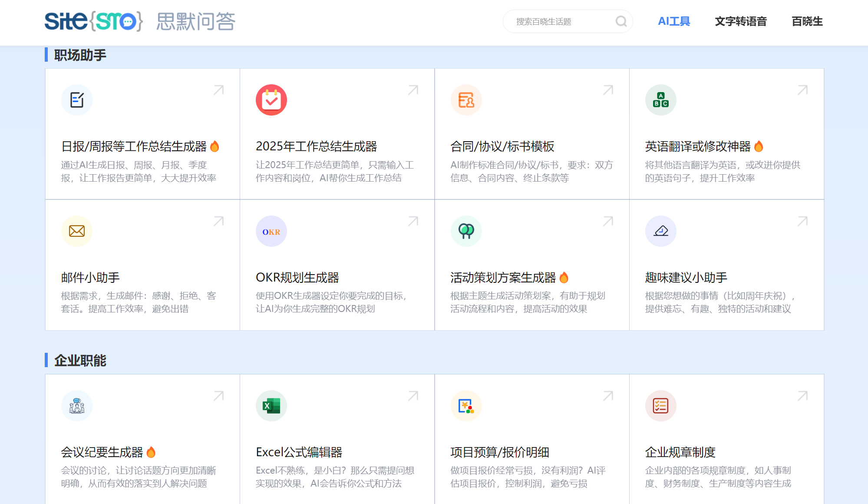Open the 文字转语音 menu item
The width and height of the screenshot is (868, 504).
pos(741,21)
